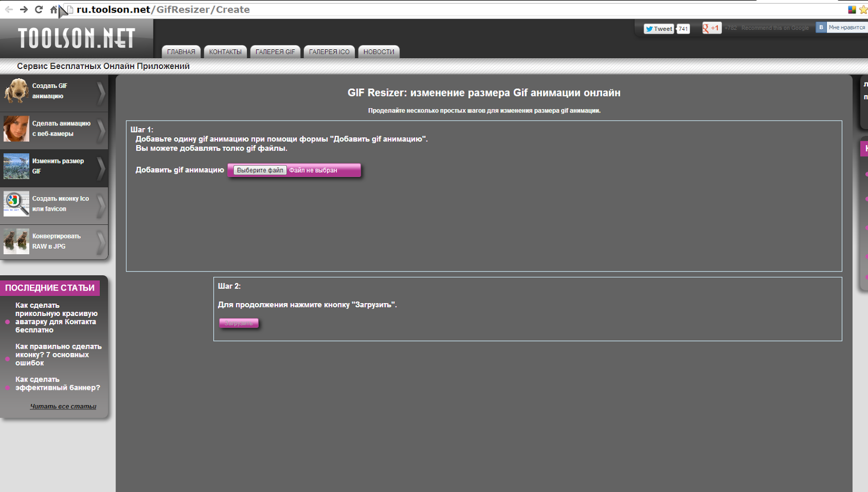This screenshot has width=868, height=492.
Task: Click the 'ПОСЛЕДНИЕ СТАТЬИ' section header
Action: 50,288
